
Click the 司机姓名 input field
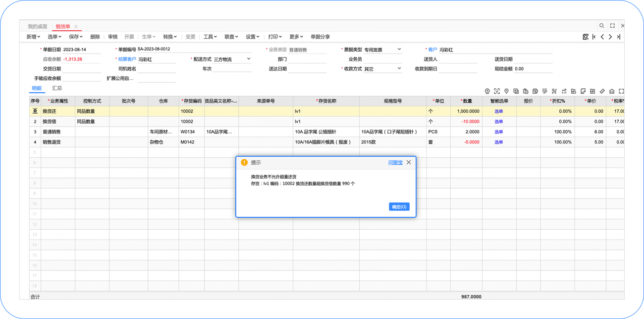tap(157, 69)
